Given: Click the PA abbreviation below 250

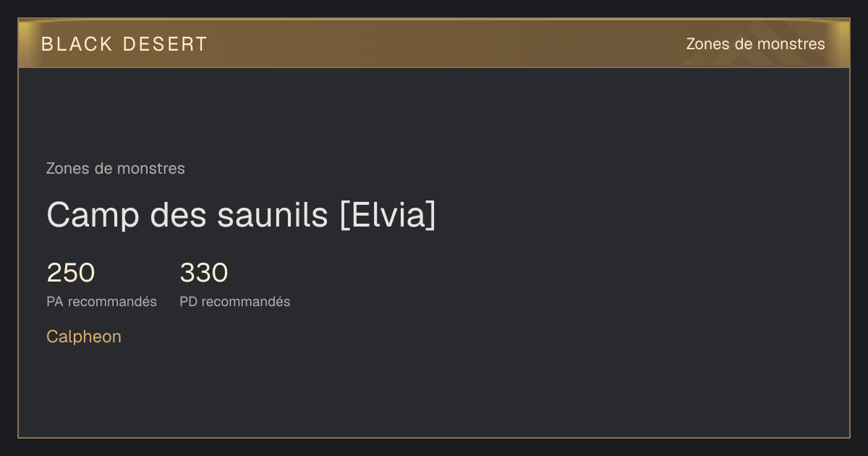Looking at the screenshot, I should click(55, 302).
